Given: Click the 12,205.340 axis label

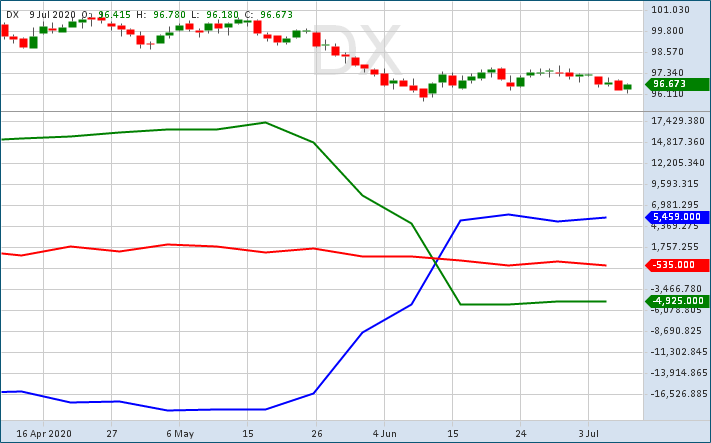Looking at the screenshot, I should (678, 163).
